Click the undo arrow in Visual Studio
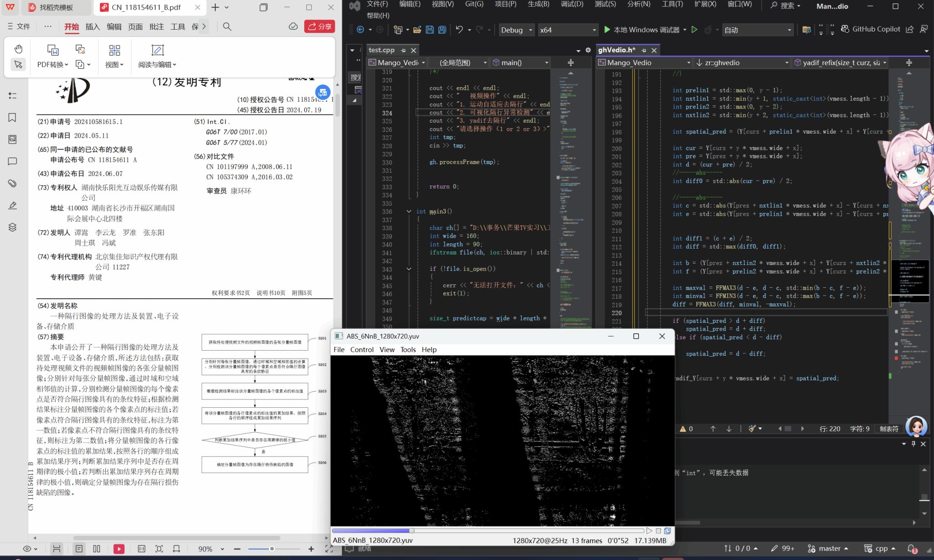The image size is (934, 560). (x=459, y=30)
